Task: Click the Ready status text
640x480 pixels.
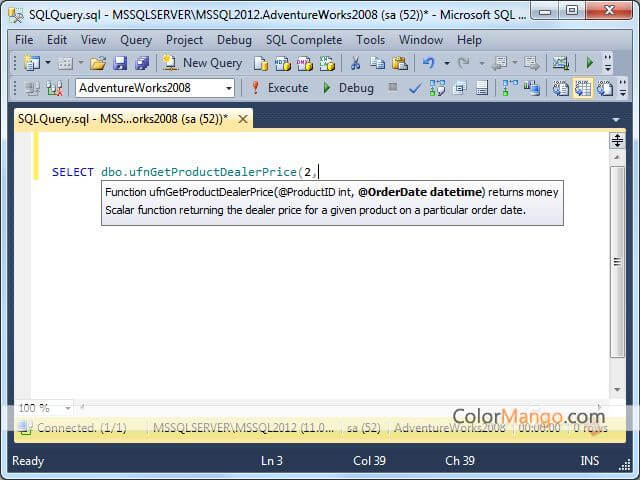Action: [x=28, y=461]
